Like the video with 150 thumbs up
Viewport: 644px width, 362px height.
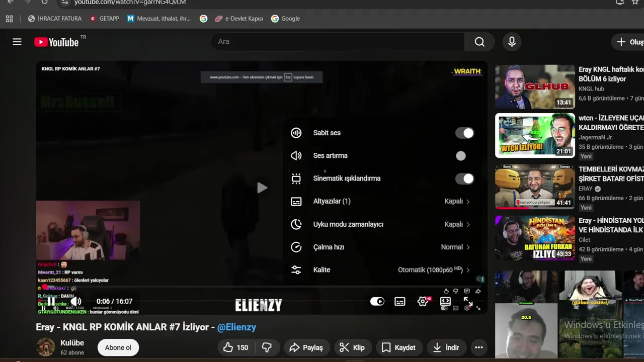[x=236, y=347]
